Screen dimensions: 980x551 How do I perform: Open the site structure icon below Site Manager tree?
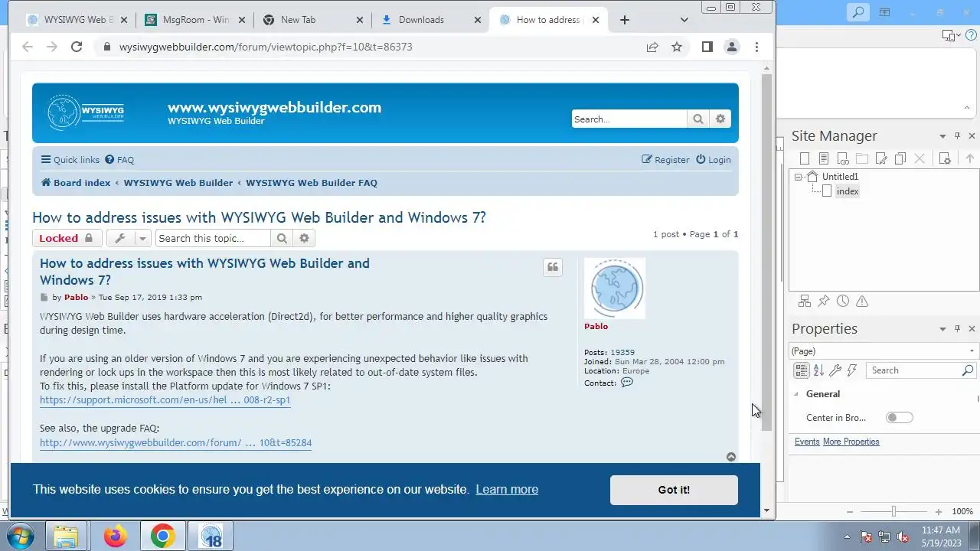[804, 302]
